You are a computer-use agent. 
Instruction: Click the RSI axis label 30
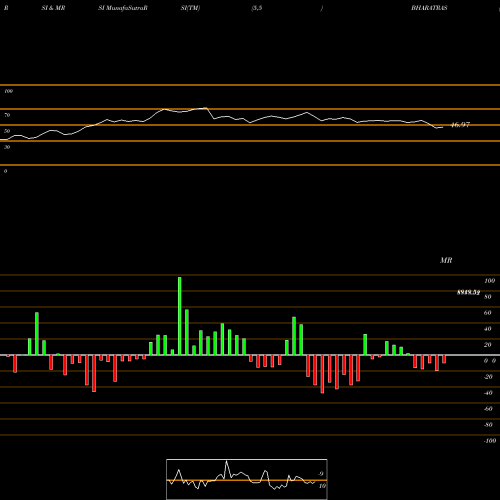(x=7, y=147)
